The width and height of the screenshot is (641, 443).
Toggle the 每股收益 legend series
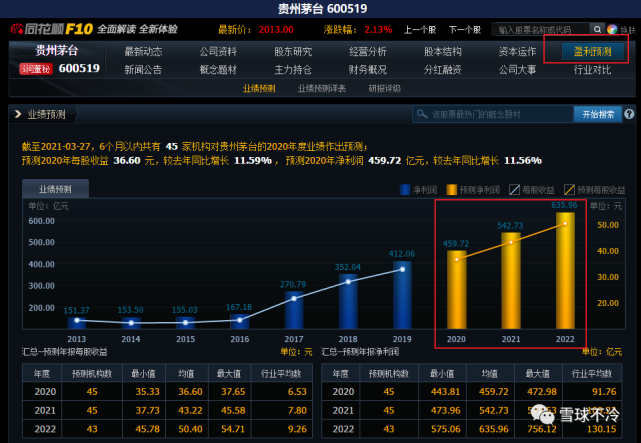[532, 190]
